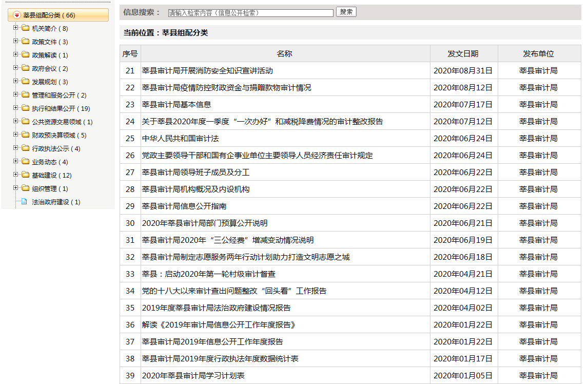Click date cell 2020年08月31日
Screen dimensions: 588x384
[x=463, y=70]
